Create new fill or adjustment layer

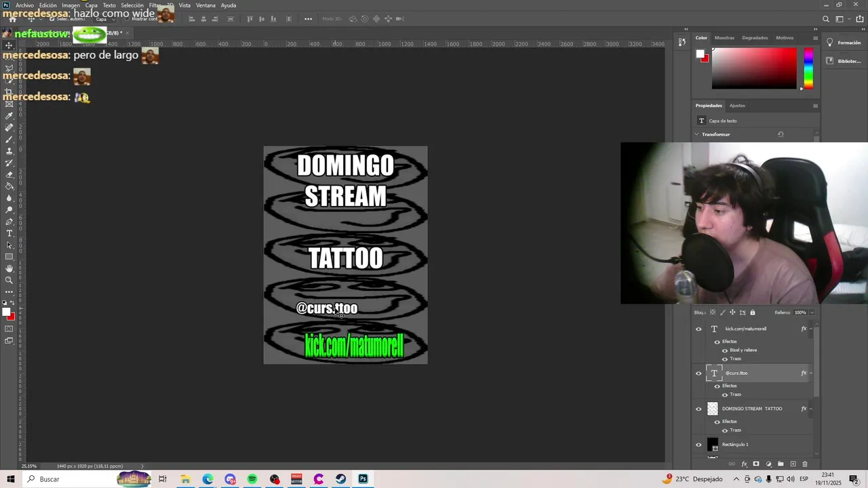768,464
